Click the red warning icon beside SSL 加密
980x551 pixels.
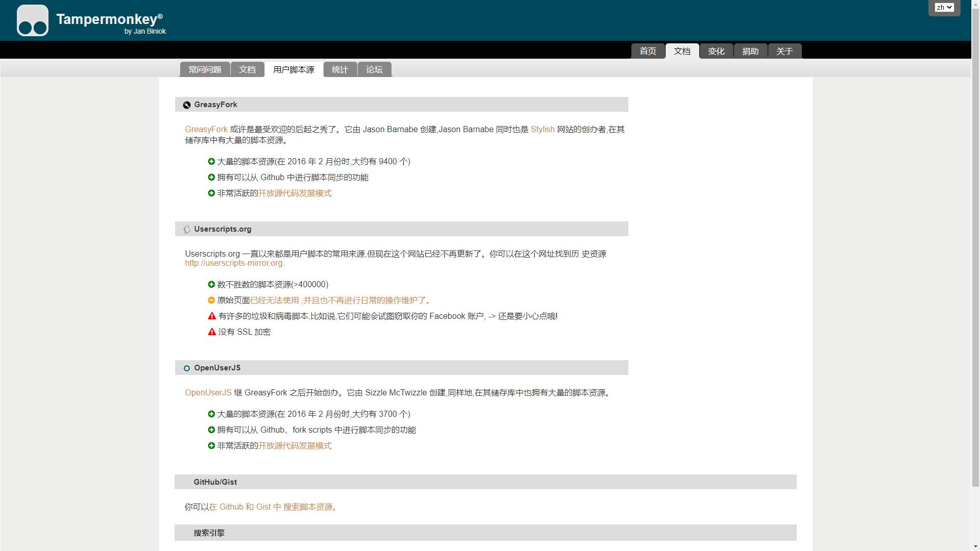tap(212, 332)
